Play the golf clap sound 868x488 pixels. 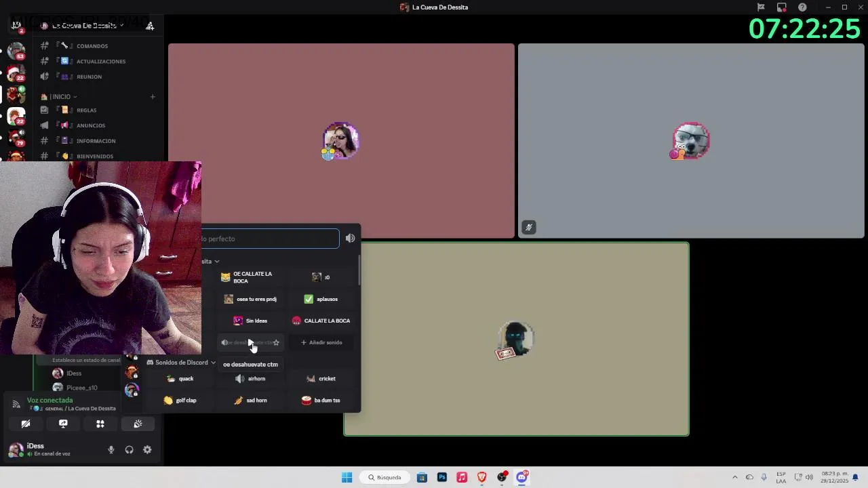pyautogui.click(x=180, y=401)
